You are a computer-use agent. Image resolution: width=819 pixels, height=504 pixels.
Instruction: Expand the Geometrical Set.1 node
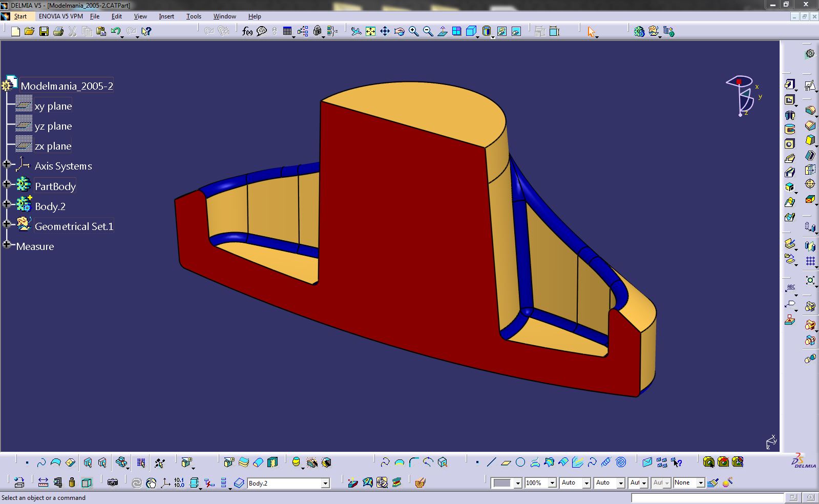[x=7, y=224]
